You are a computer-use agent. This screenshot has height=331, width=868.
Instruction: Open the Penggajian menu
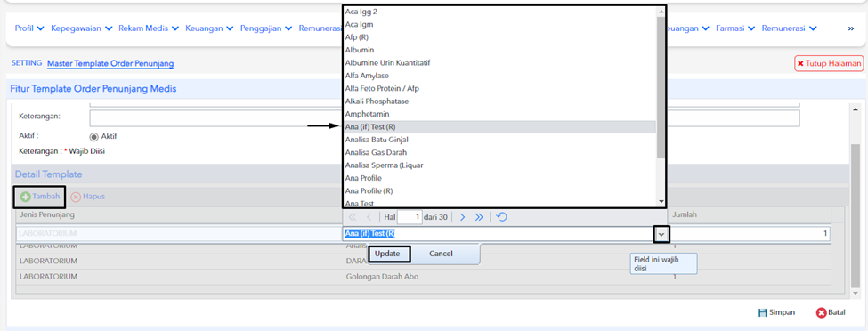coord(267,28)
